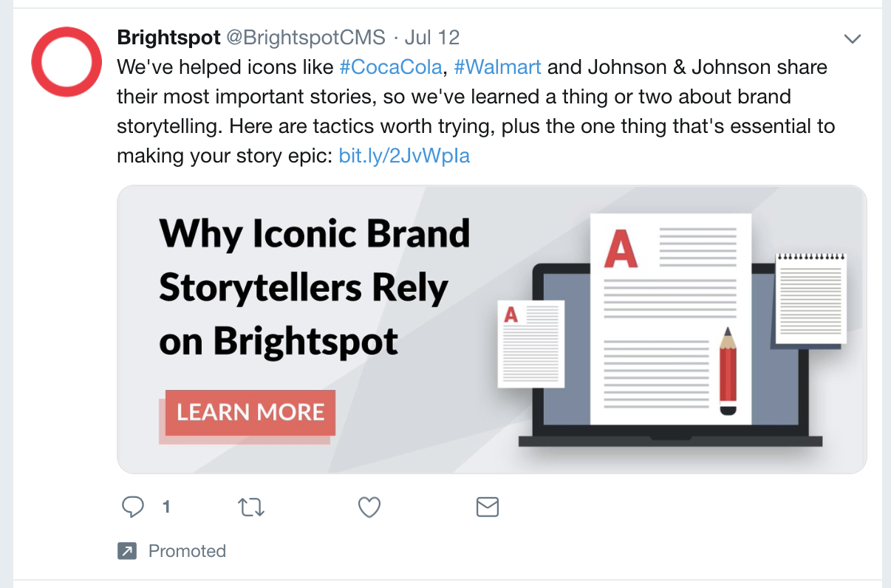Reply to the Brightspot tweet

[133, 507]
